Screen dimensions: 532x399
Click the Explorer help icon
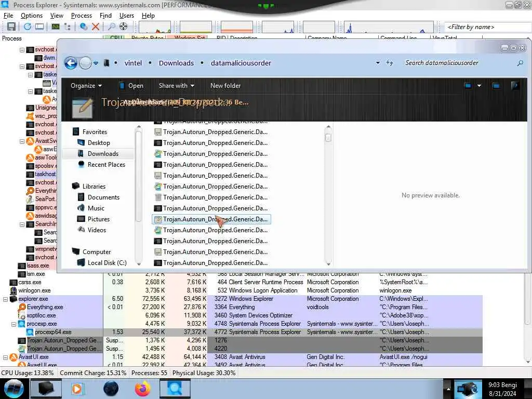click(515, 86)
